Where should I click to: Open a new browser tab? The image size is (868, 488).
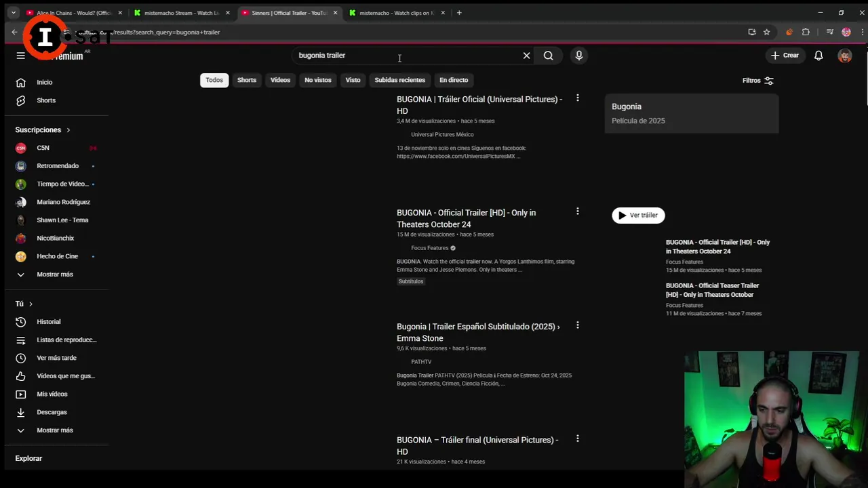(459, 13)
